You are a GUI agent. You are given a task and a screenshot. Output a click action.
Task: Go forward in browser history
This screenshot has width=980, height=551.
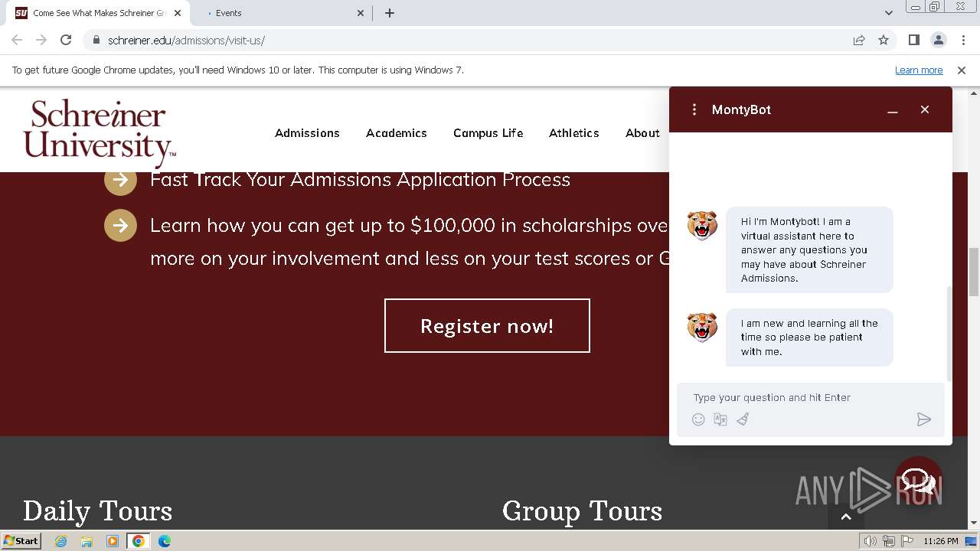(x=41, y=40)
